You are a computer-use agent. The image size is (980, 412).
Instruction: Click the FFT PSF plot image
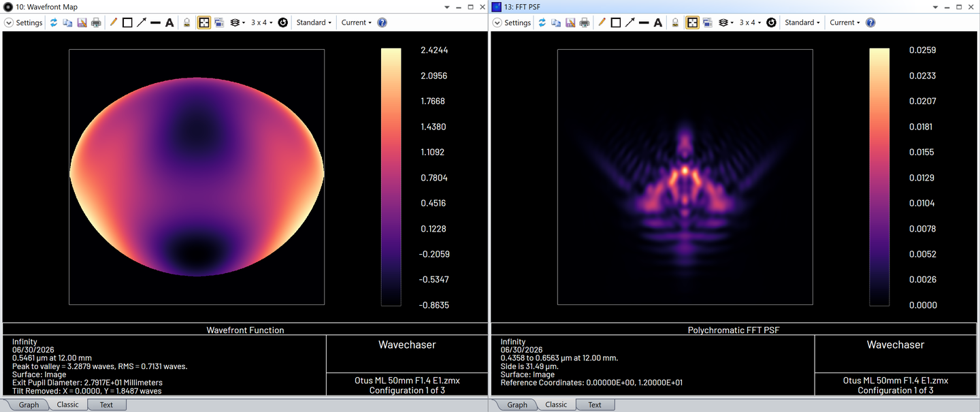pyautogui.click(x=685, y=177)
